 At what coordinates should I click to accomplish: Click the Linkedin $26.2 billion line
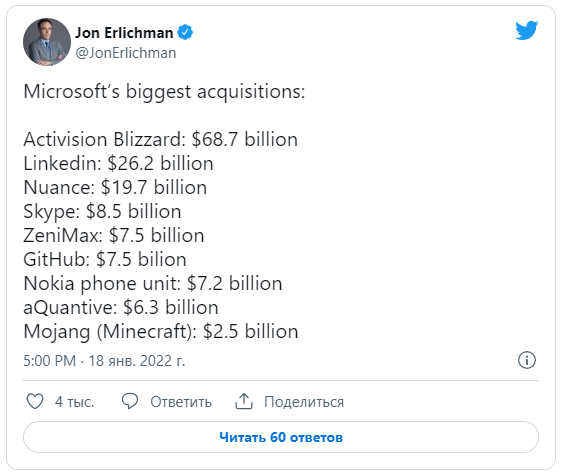pyautogui.click(x=118, y=163)
